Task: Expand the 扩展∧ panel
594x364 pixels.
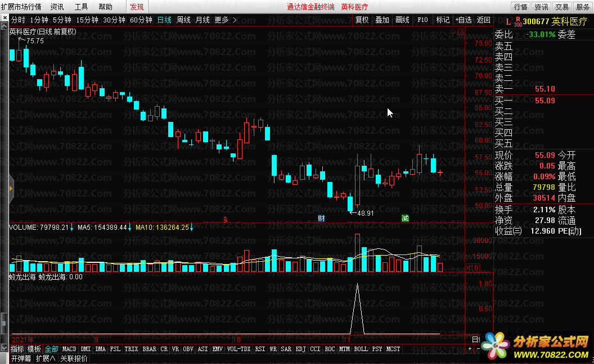Action: [x=46, y=358]
